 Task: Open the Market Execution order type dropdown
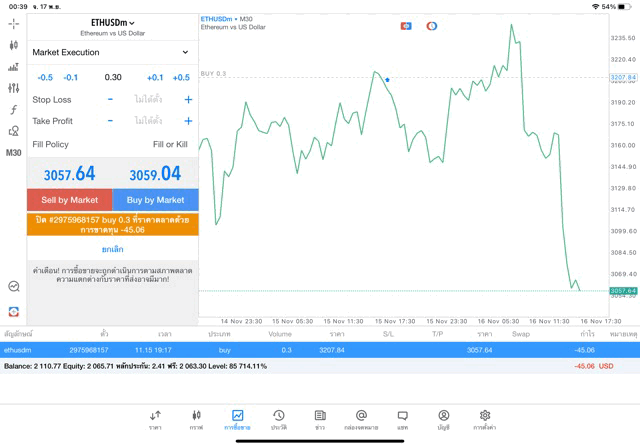pyautogui.click(x=112, y=52)
